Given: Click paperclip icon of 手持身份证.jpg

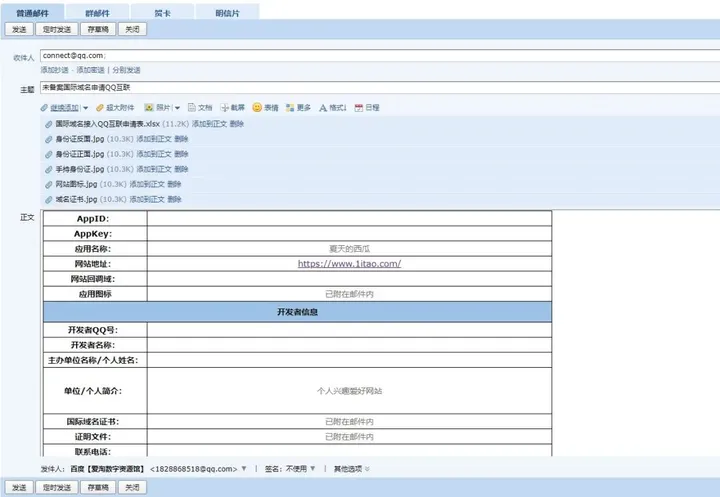Looking at the screenshot, I should click(49, 169).
